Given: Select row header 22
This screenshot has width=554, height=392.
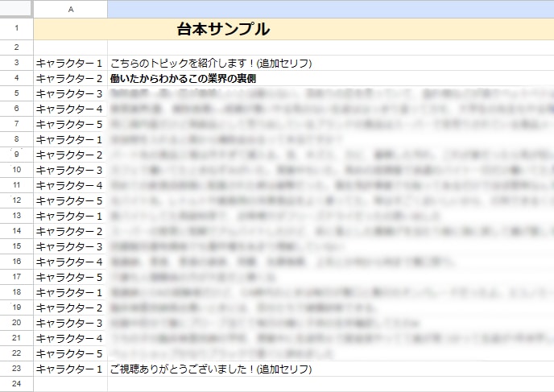Looking at the screenshot, I should click(17, 353).
